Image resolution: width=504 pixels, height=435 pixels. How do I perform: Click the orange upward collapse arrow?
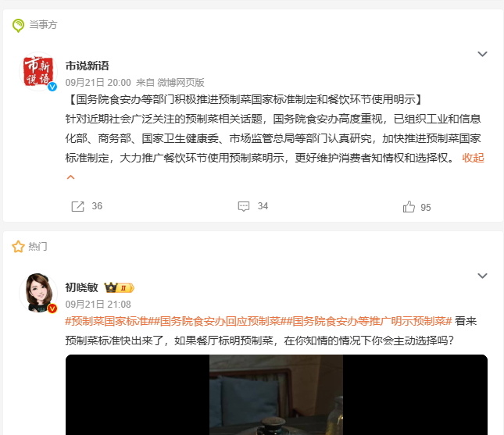tap(70, 177)
